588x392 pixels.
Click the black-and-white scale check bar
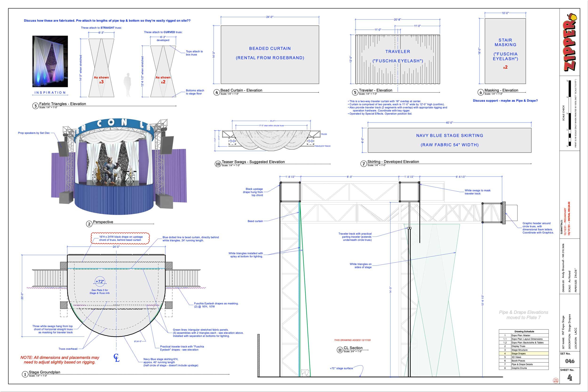(x=570, y=113)
